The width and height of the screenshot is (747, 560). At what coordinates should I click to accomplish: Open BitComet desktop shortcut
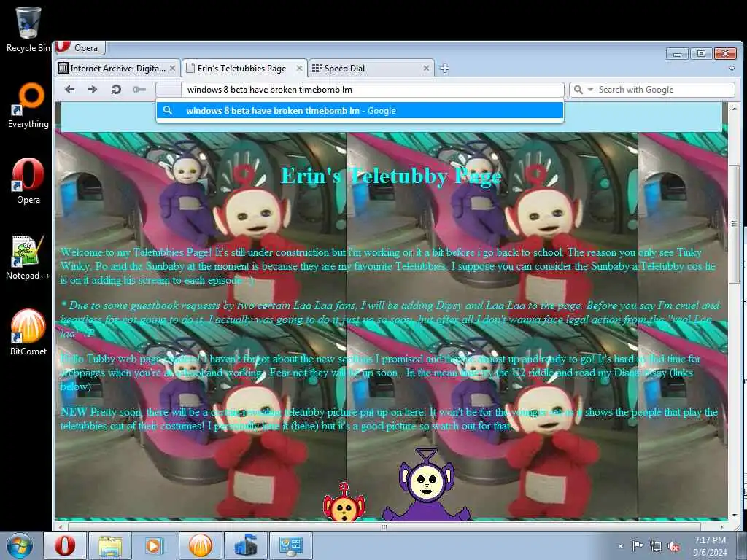[x=28, y=332]
